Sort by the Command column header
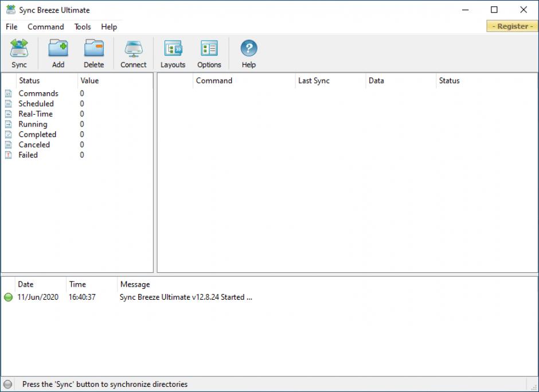Screen dimensions: 539x392 click(244, 81)
